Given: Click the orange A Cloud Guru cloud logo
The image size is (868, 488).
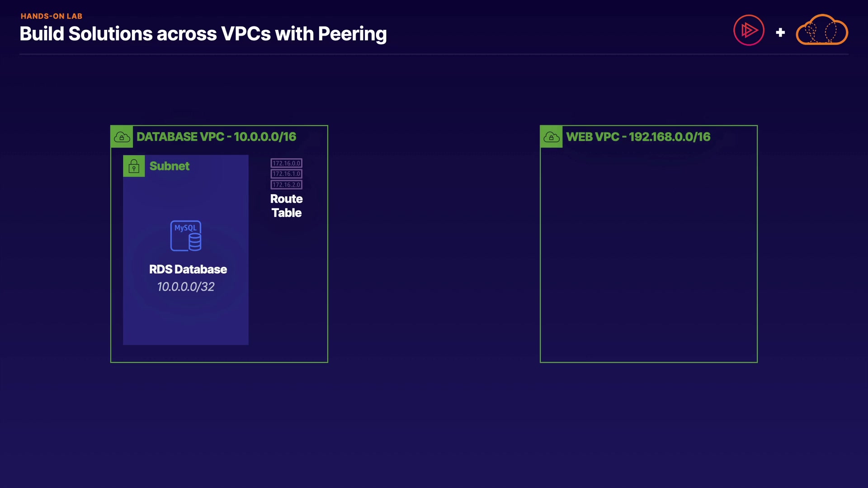Looking at the screenshot, I should [821, 30].
